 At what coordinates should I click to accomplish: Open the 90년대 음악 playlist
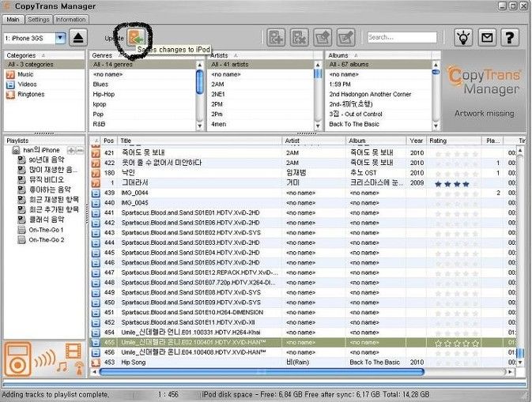pyautogui.click(x=46, y=160)
